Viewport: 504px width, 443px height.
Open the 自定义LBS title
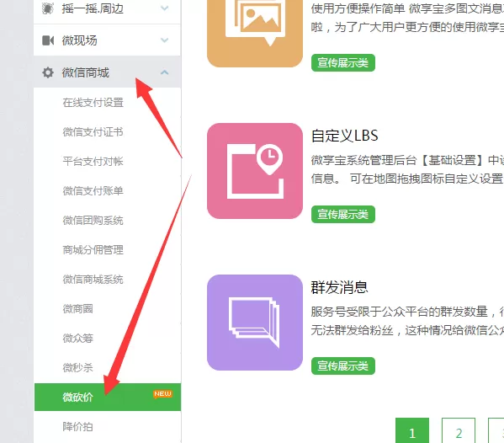point(345,136)
